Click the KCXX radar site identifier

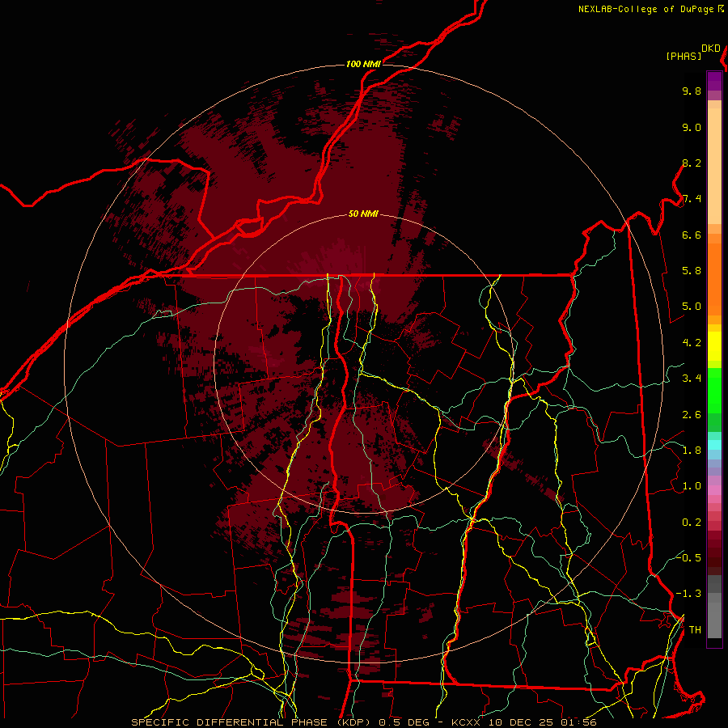464,722
